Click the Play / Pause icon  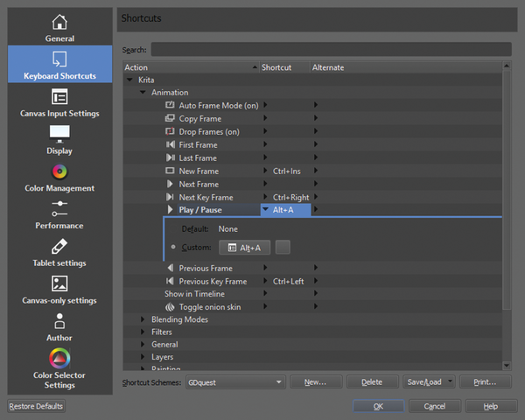tap(170, 209)
